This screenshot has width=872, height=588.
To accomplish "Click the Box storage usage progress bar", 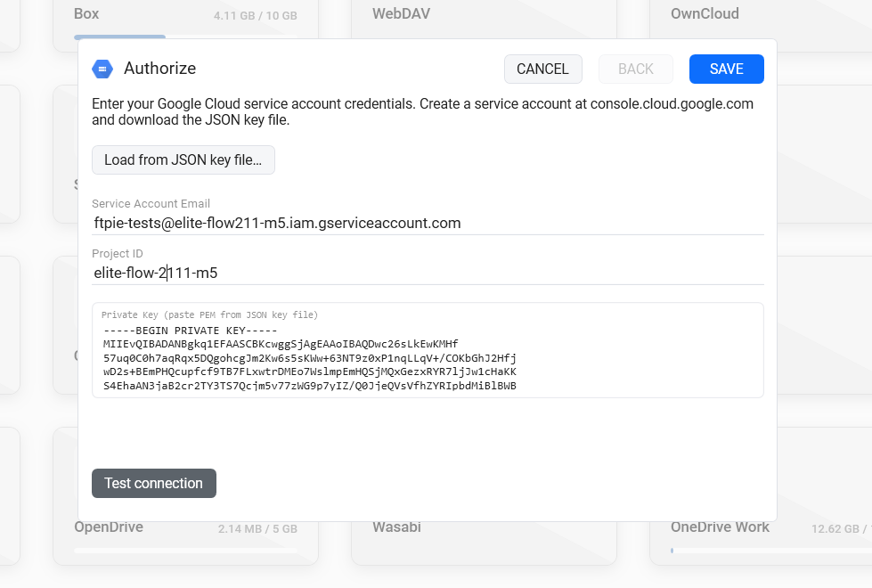I will (x=185, y=37).
